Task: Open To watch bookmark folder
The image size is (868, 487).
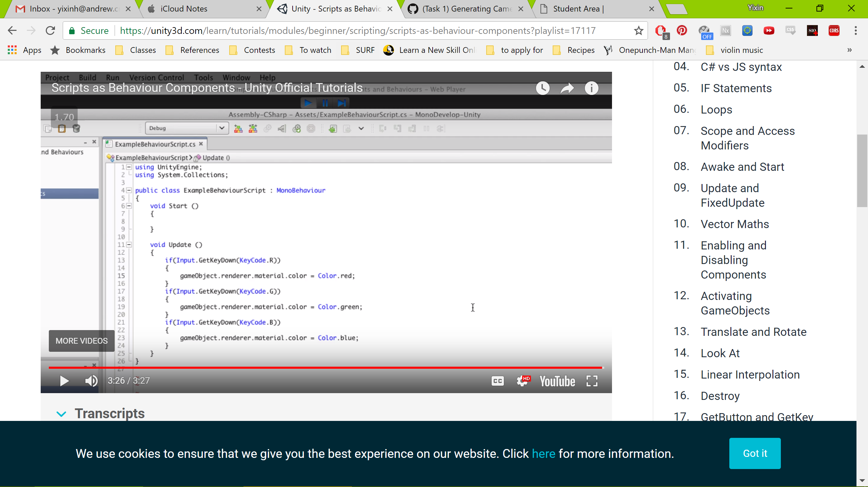Action: [x=308, y=50]
